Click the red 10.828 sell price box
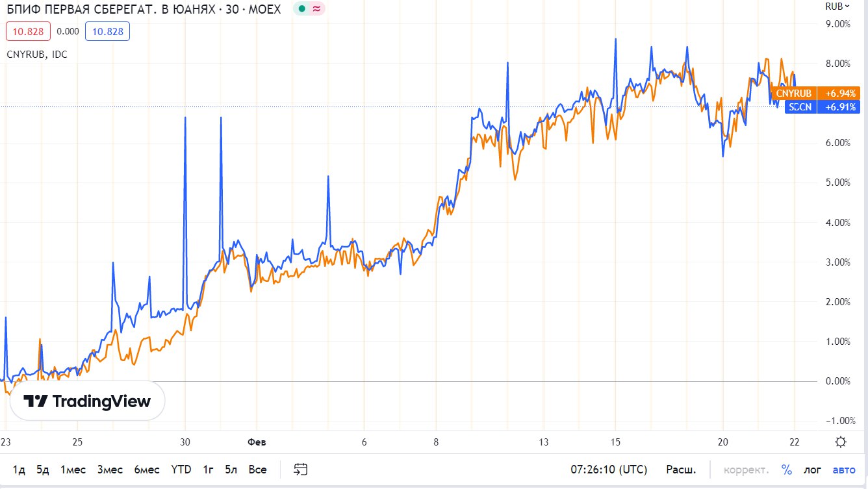The width and height of the screenshot is (868, 489). (x=28, y=31)
